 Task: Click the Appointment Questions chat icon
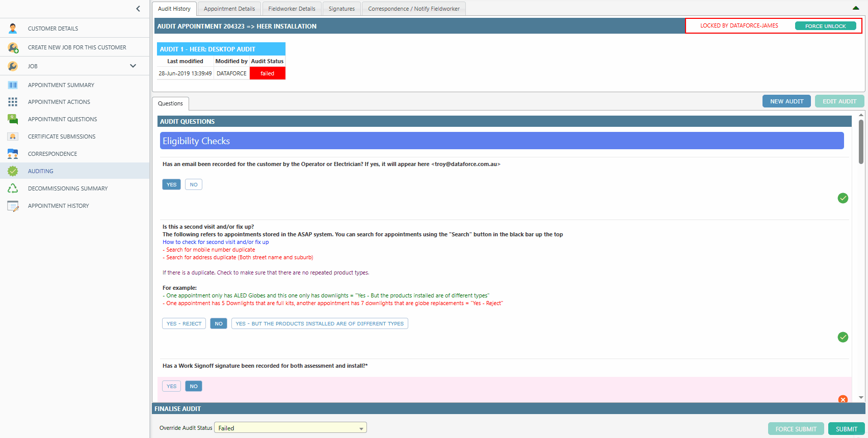point(13,119)
